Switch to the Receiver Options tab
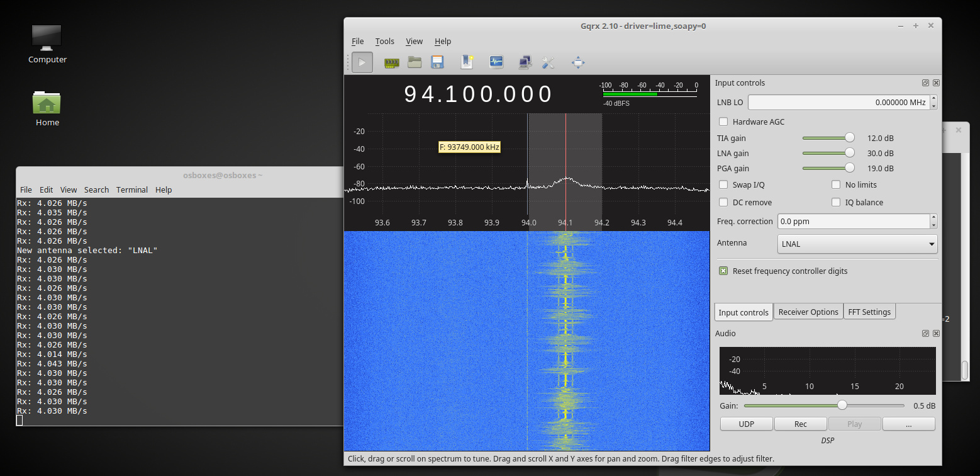This screenshot has height=476, width=980. [x=808, y=312]
